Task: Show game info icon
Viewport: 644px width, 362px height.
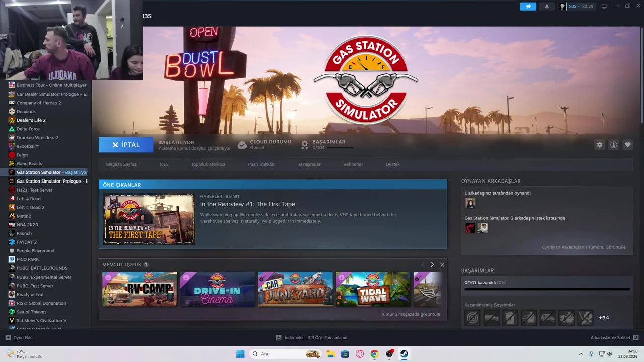Action: click(x=614, y=145)
